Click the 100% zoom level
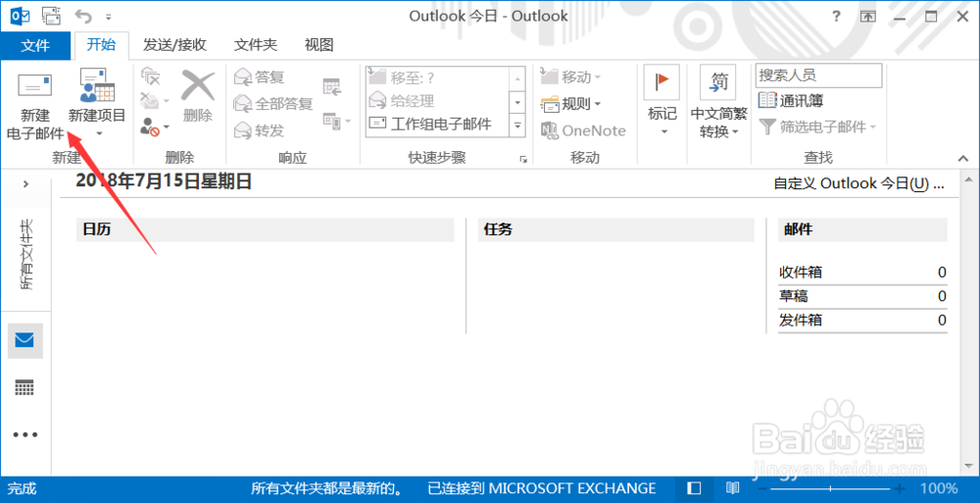This screenshot has width=980, height=503. [x=939, y=488]
